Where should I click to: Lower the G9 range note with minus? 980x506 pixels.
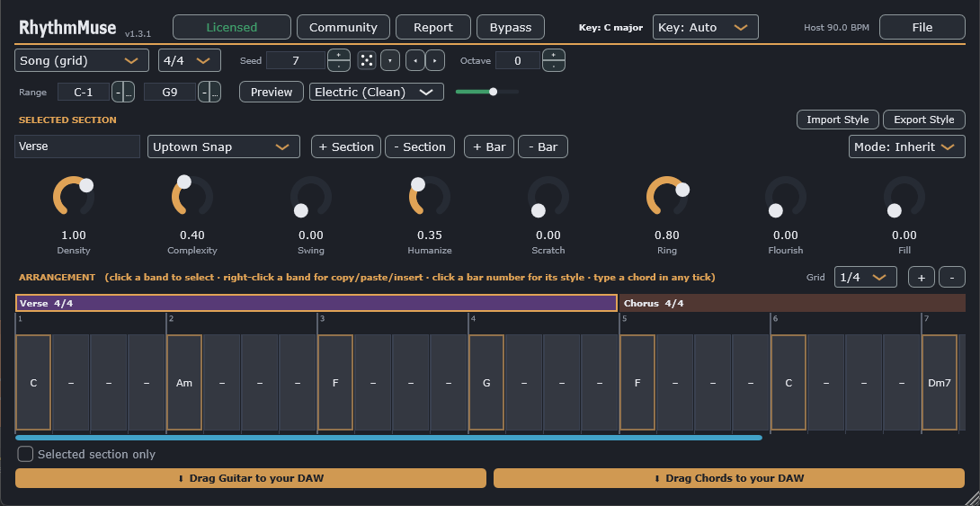click(x=204, y=93)
